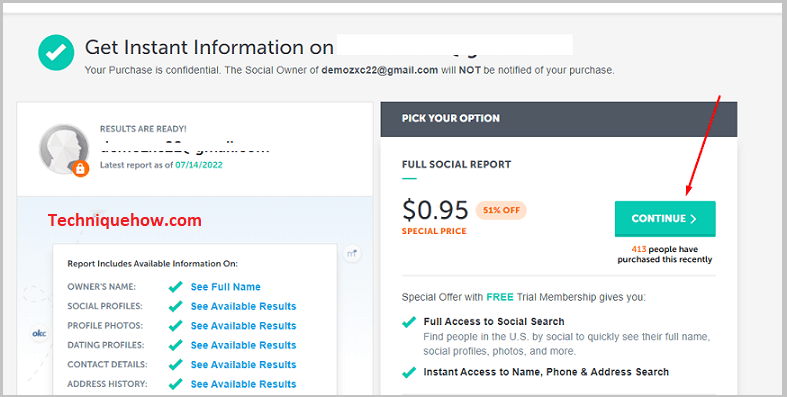This screenshot has height=397, width=787.
Task: Click the gray profile silhouette avatar
Action: (64, 149)
